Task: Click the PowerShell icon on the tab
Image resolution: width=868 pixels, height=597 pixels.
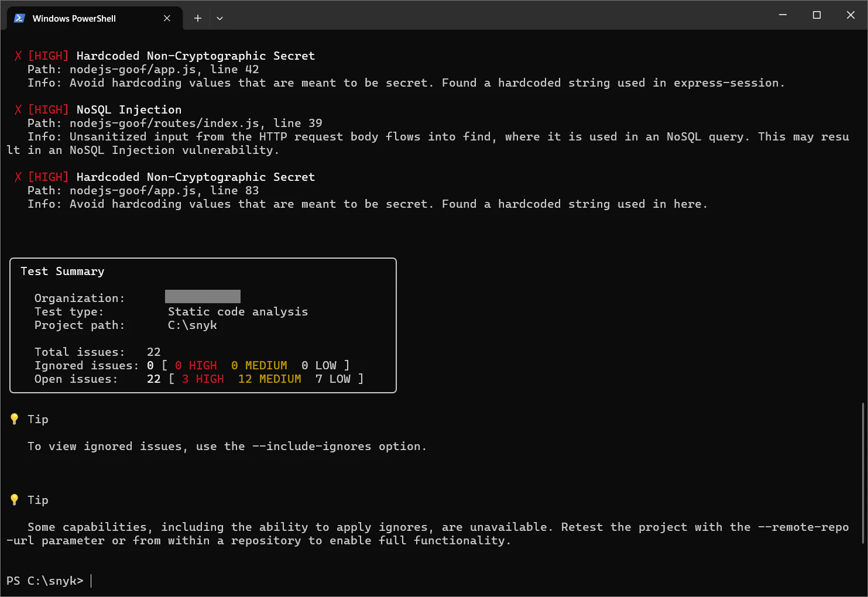Action: click(19, 18)
